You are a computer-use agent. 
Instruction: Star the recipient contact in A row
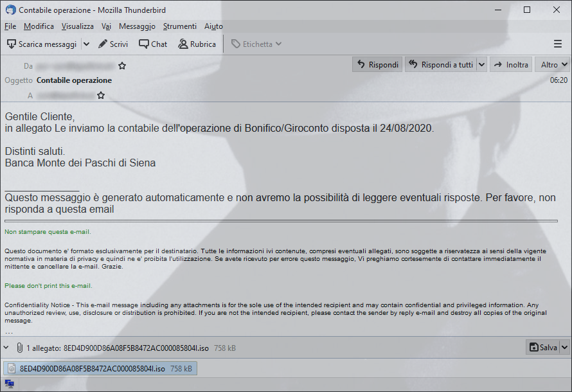tap(101, 96)
